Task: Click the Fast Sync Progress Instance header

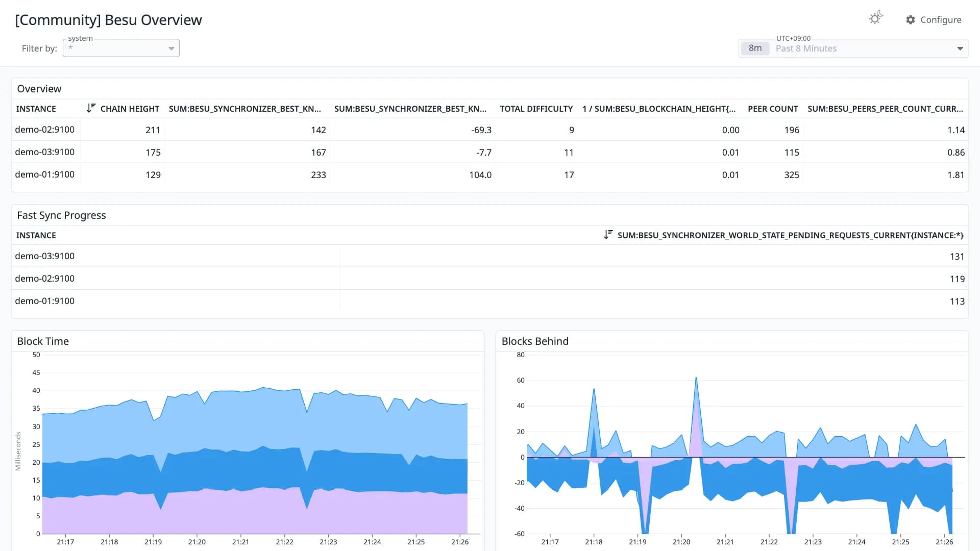Action: (x=36, y=235)
